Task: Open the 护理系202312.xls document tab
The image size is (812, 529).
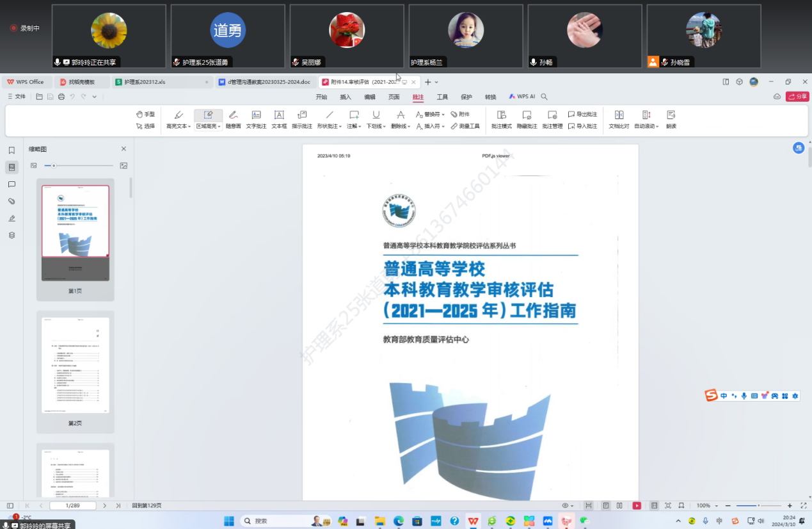Action: [x=145, y=82]
